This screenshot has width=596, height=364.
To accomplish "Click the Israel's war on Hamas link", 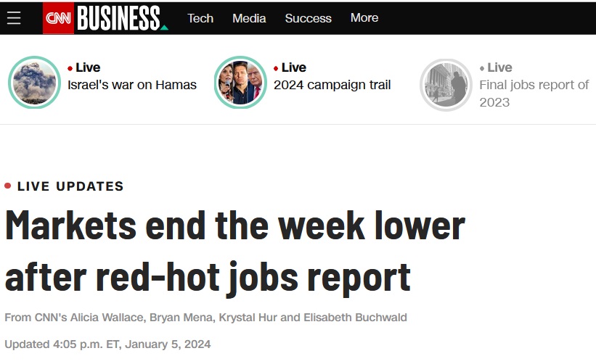I will click(132, 85).
